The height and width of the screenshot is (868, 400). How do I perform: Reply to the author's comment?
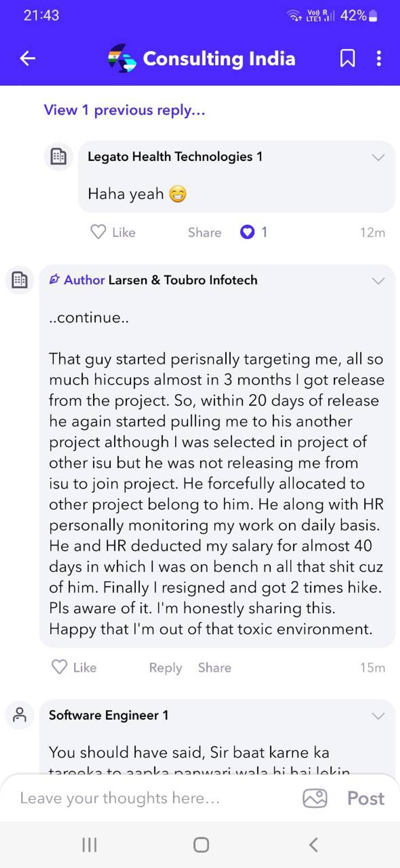click(165, 668)
